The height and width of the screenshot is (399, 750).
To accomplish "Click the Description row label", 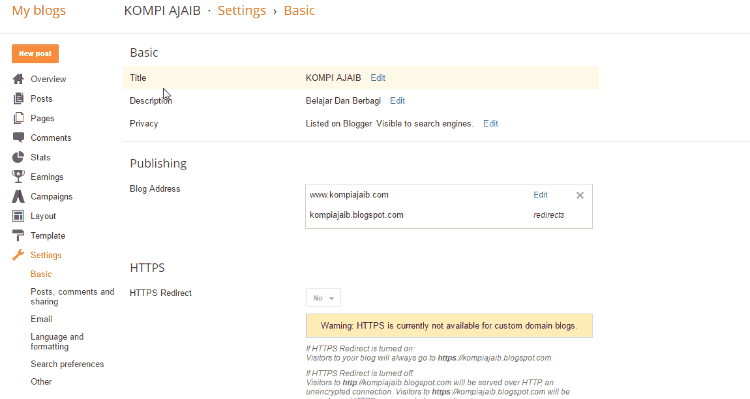I will click(x=151, y=100).
